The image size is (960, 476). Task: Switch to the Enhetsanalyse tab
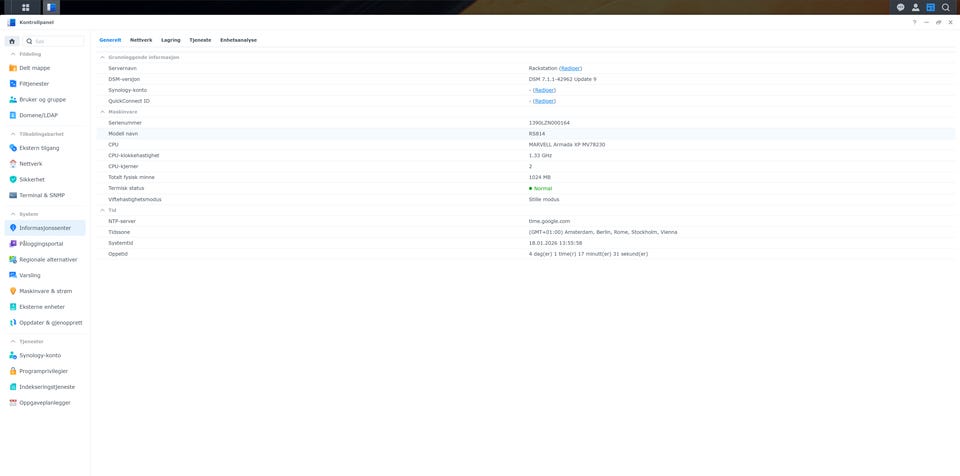pos(239,40)
